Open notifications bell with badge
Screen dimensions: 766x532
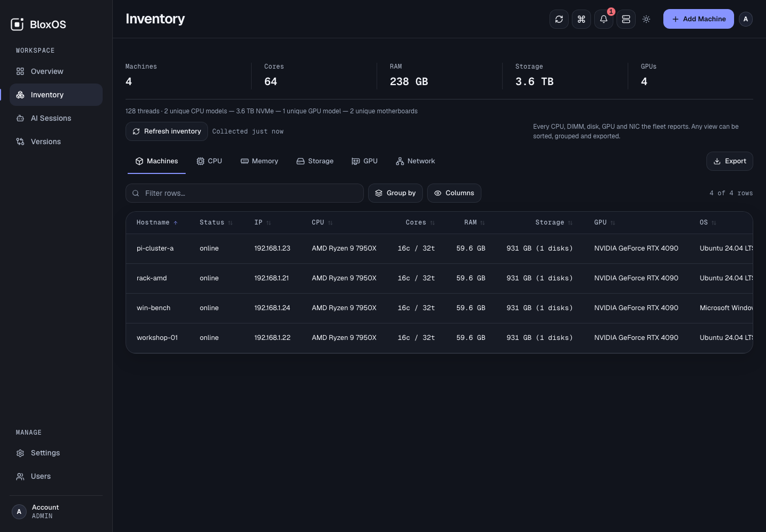click(604, 19)
